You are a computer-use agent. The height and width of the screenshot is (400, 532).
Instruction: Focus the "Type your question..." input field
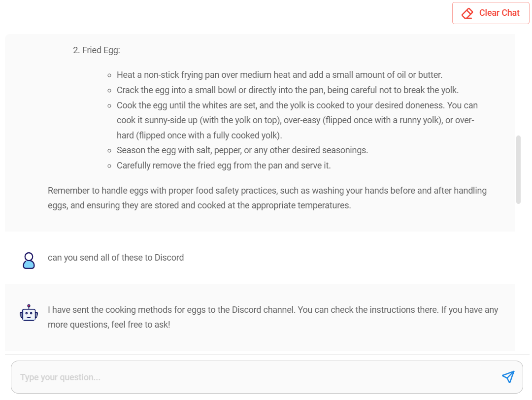(x=256, y=377)
